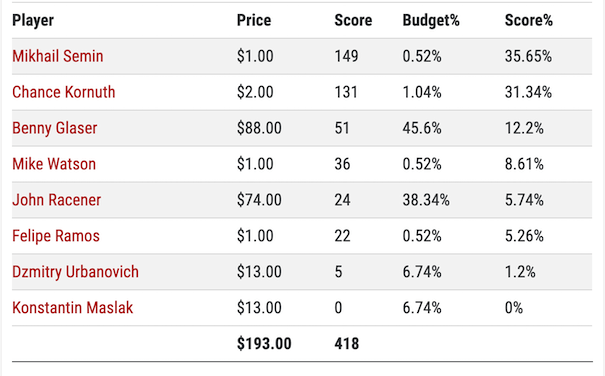Image resolution: width=605 pixels, height=376 pixels.
Task: Open Felipe Ramos player link
Action: (x=56, y=236)
